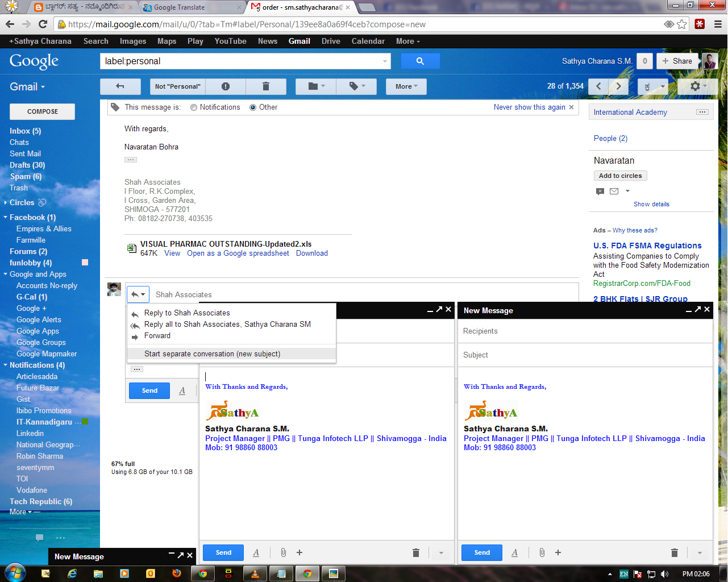Open Windows Start button
This screenshot has width=728, height=582.
click(15, 573)
